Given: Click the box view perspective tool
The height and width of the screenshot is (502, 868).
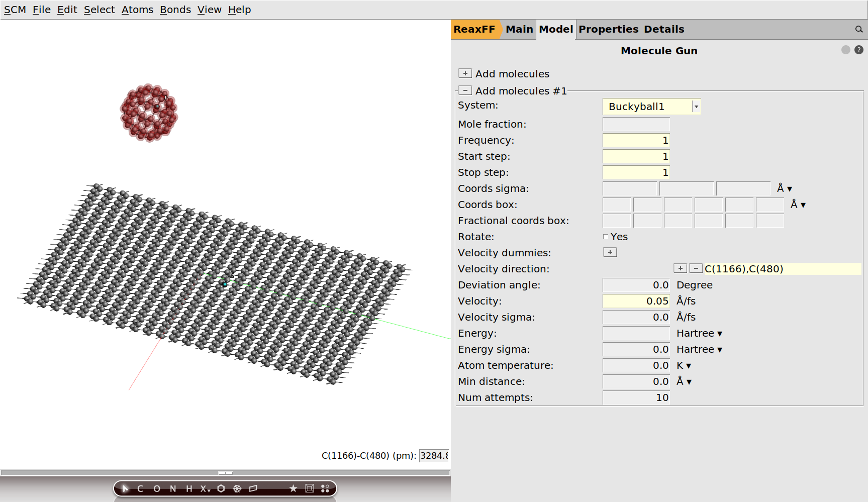Looking at the screenshot, I should pyautogui.click(x=310, y=488).
